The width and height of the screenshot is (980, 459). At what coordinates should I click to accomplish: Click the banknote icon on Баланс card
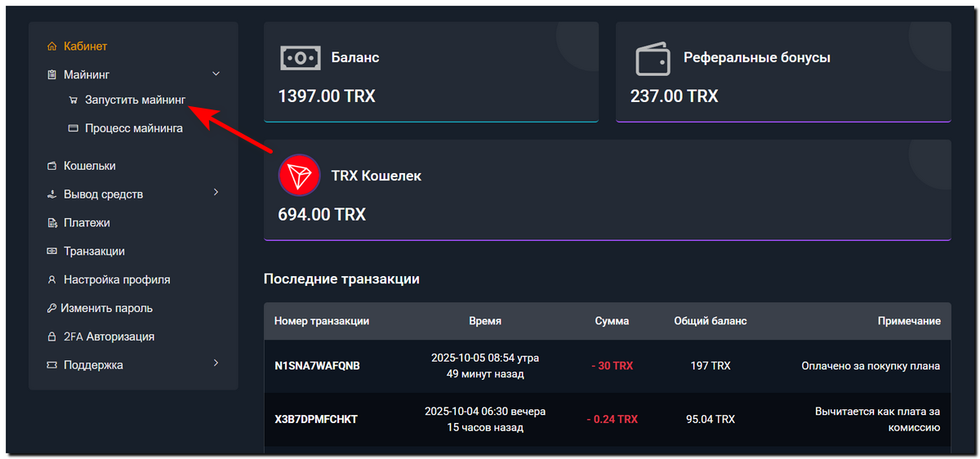[300, 58]
